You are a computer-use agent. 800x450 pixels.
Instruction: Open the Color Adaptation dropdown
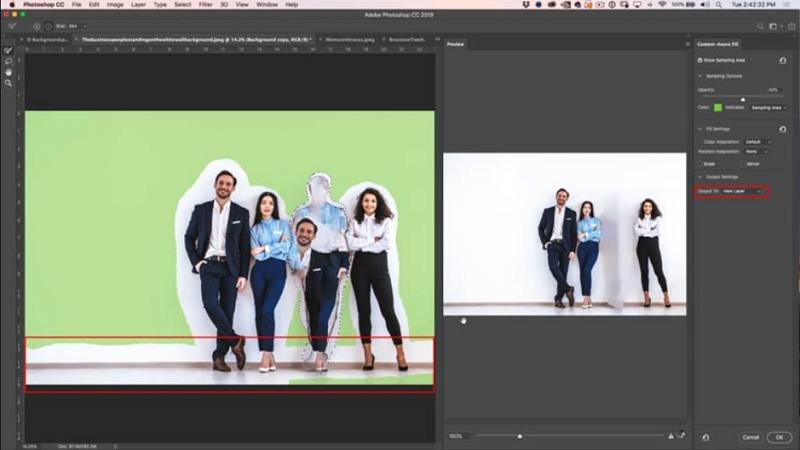[x=758, y=142]
